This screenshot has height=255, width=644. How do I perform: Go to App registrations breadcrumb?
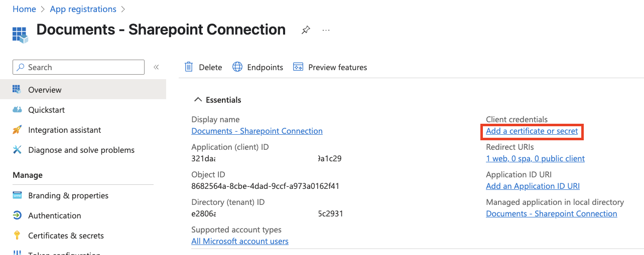click(x=83, y=9)
